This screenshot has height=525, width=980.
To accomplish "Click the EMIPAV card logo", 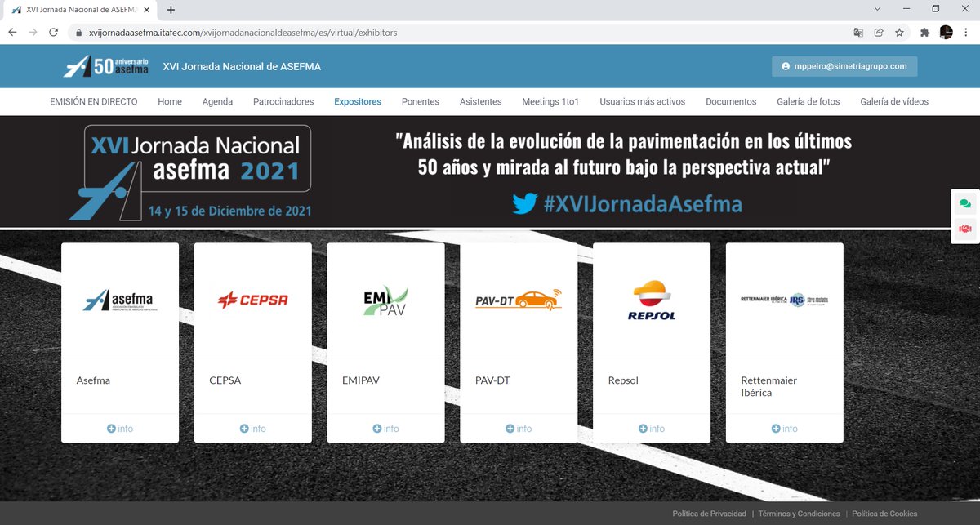I will click(386, 300).
